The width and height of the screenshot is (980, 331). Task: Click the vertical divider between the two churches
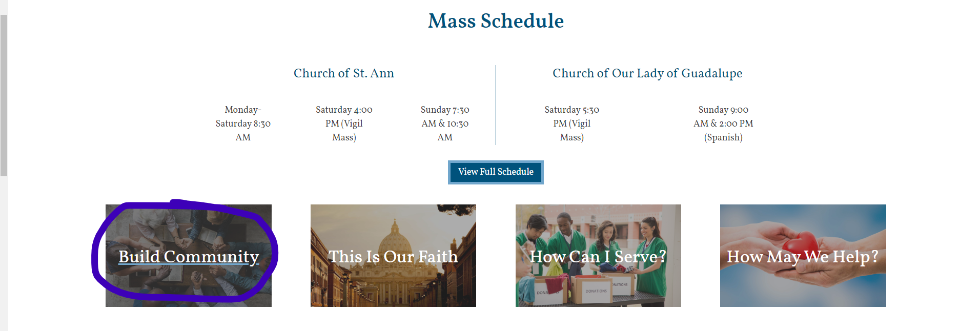point(496,105)
